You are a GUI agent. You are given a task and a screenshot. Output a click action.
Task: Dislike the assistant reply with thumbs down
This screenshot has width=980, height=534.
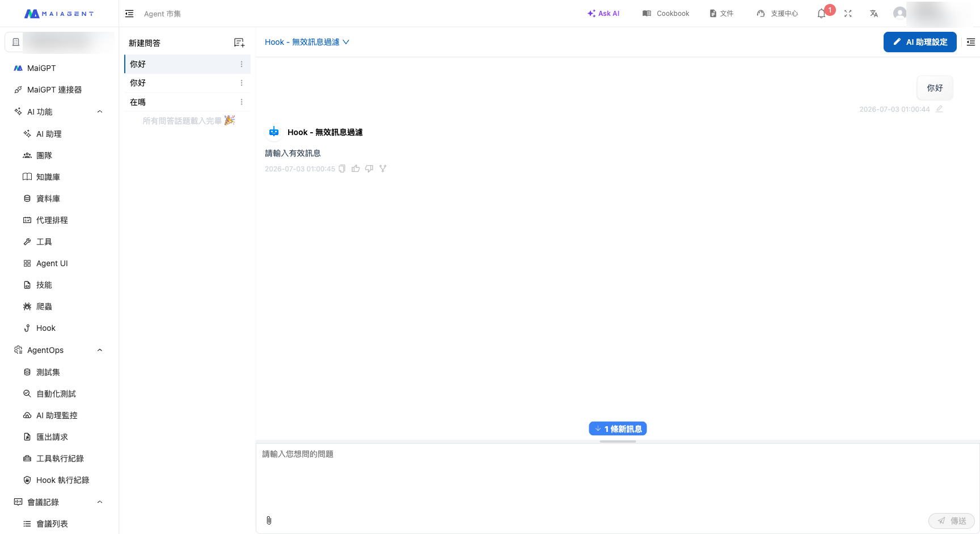pos(369,169)
